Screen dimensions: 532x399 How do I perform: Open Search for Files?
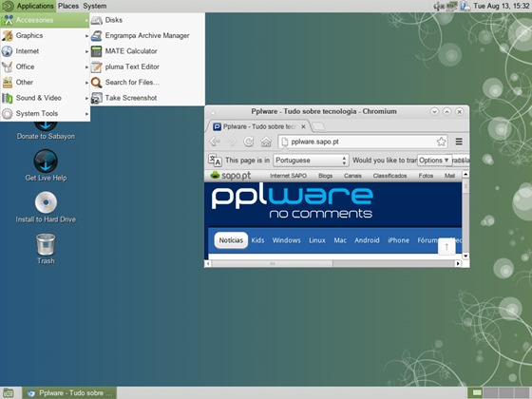click(x=147, y=83)
